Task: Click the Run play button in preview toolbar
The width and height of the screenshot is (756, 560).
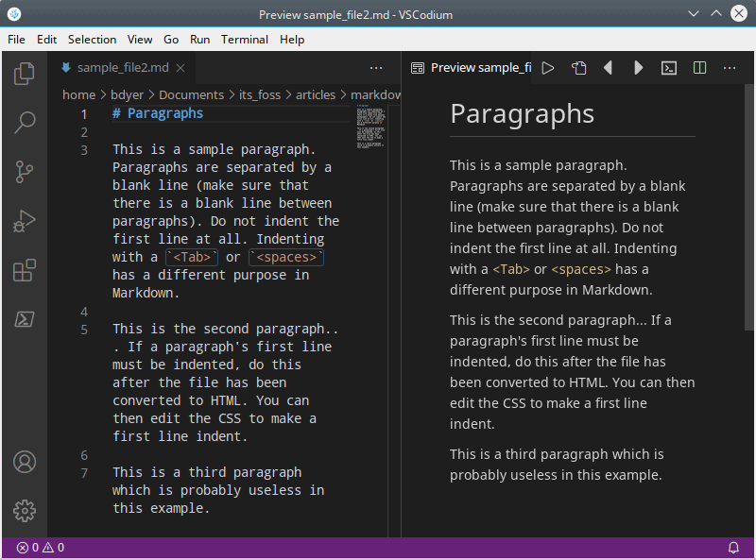Action: tap(548, 68)
